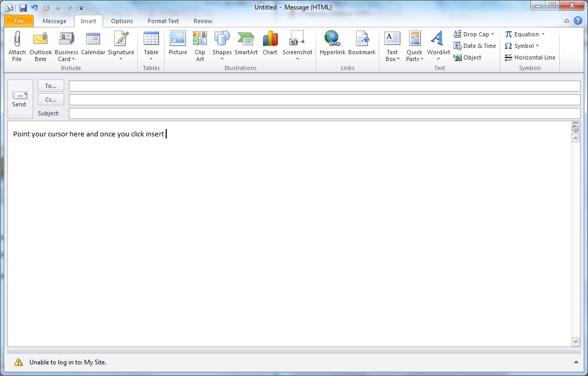The height and width of the screenshot is (376, 588).
Task: Open the Format Text tab
Action: pyautogui.click(x=163, y=21)
